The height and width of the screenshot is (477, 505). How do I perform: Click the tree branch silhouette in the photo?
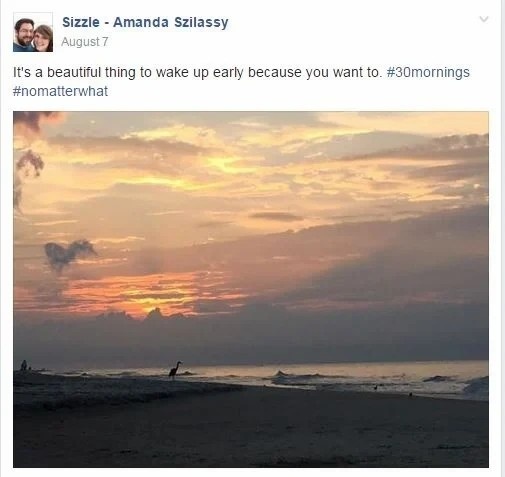[28, 162]
